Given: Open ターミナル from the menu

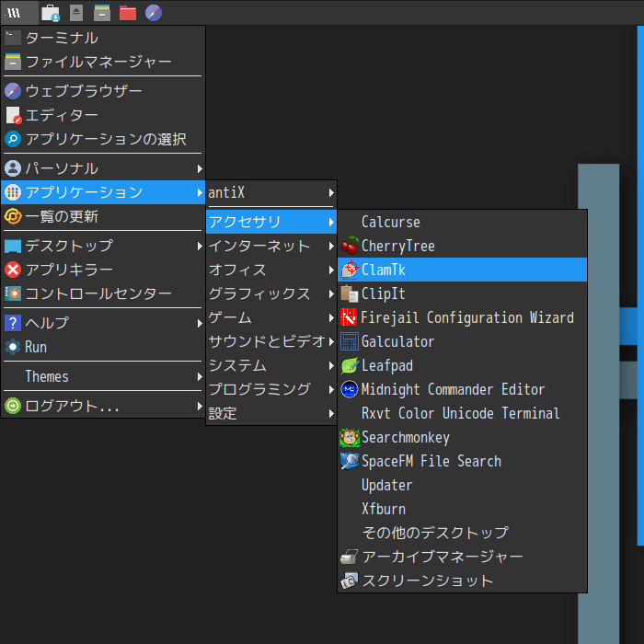Looking at the screenshot, I should click(x=103, y=39).
